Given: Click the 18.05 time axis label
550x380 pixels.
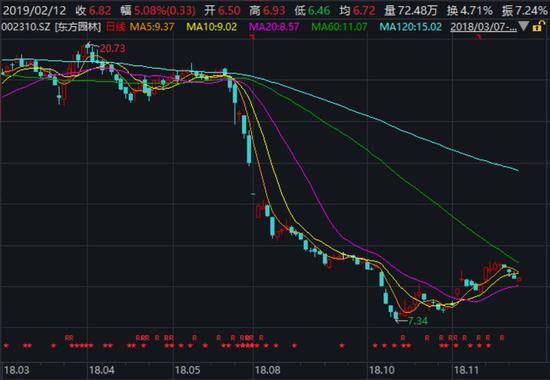Looking at the screenshot, I should click(188, 370).
